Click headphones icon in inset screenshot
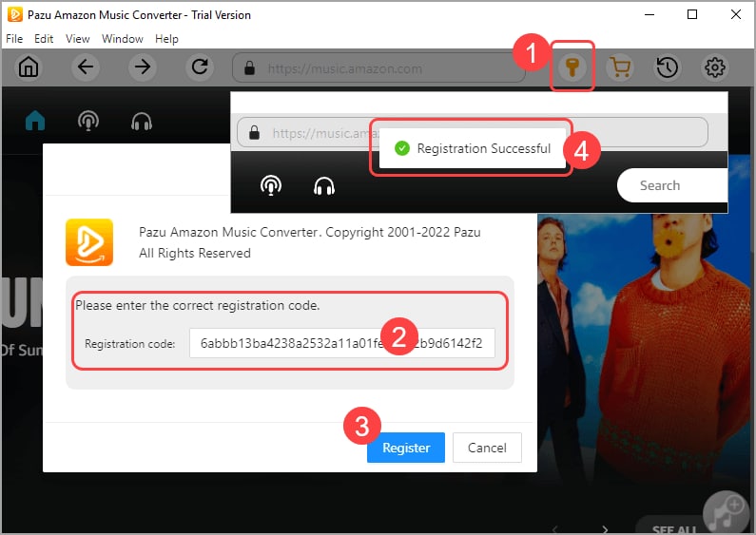This screenshot has width=756, height=535. (324, 185)
